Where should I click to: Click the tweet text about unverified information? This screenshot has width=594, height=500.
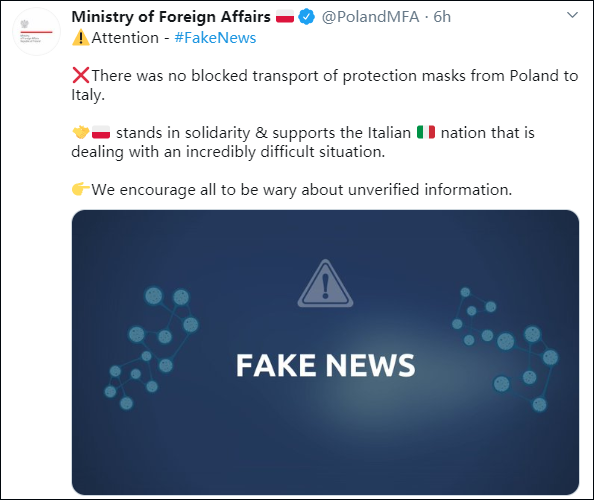point(302,189)
